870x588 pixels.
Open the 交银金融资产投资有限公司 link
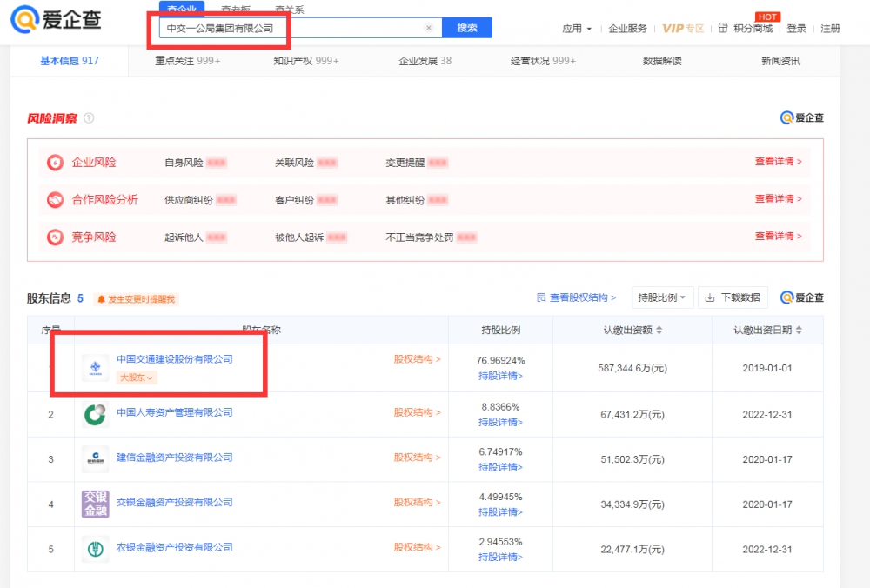tap(174, 503)
